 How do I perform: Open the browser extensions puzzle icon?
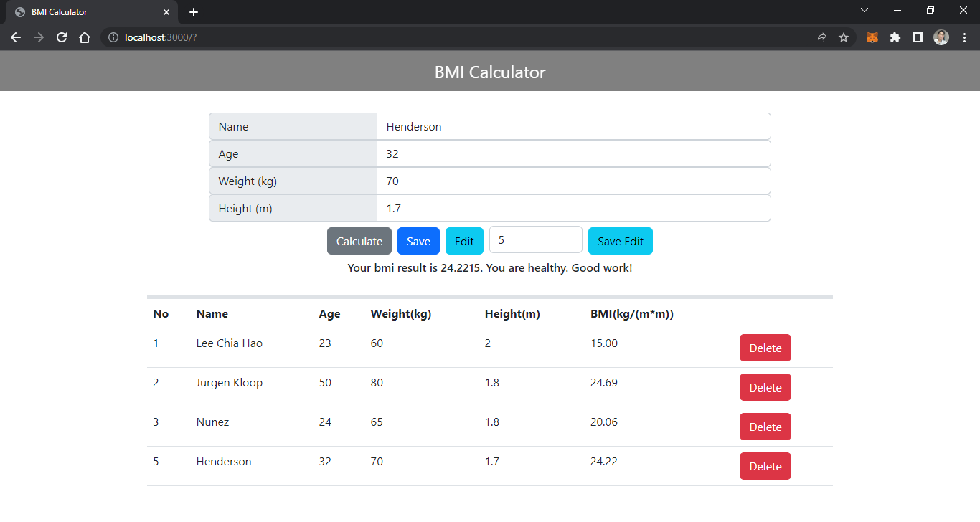pos(895,37)
